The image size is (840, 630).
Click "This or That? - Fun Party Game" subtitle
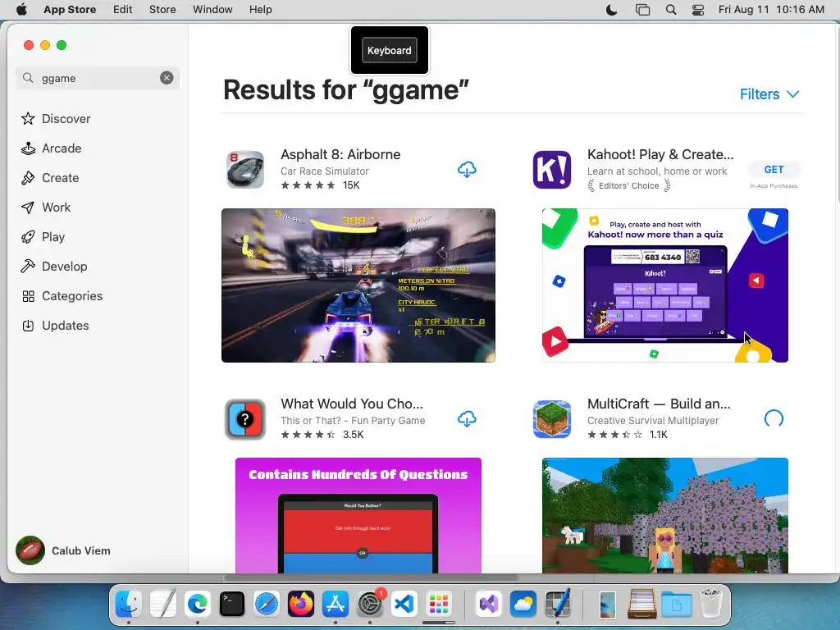[353, 421]
